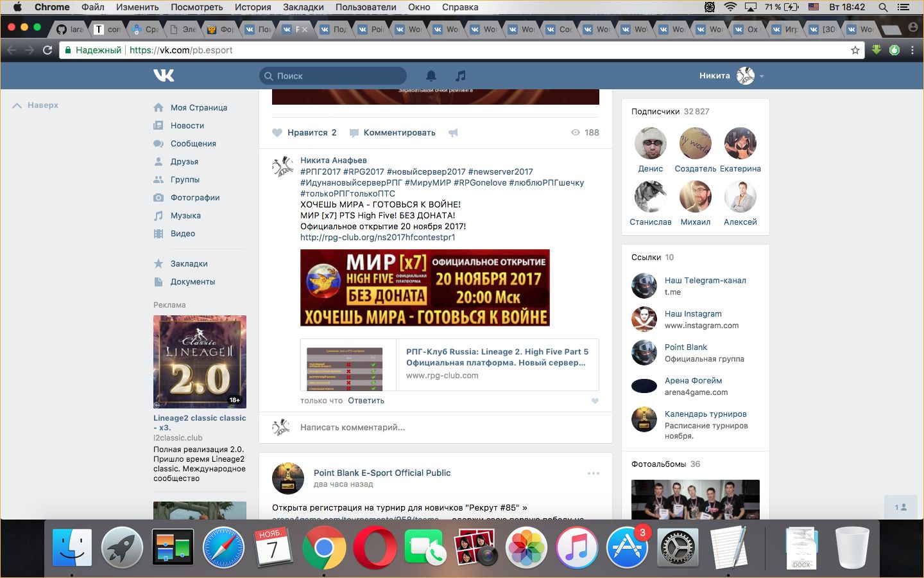Open the Окно menu
Image resolution: width=924 pixels, height=578 pixels.
(x=419, y=7)
